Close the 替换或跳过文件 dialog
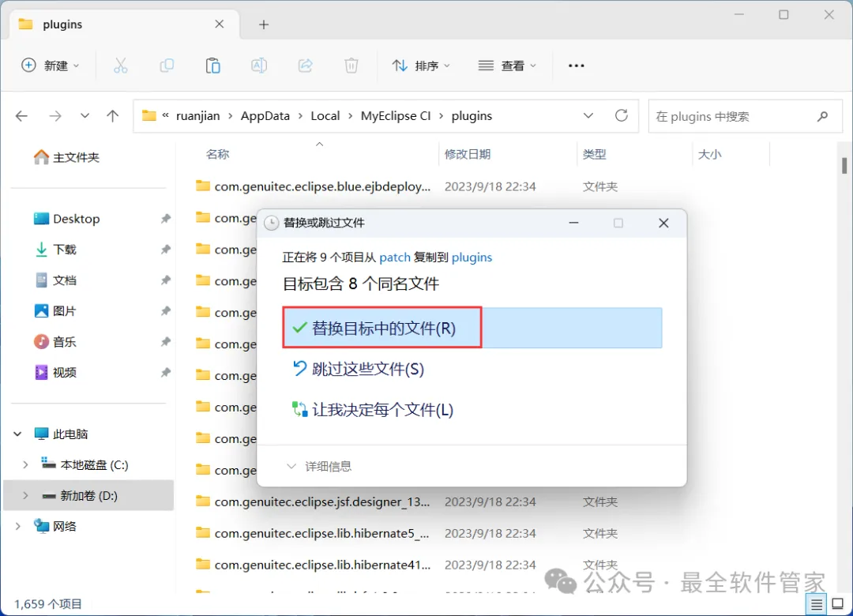This screenshot has height=616, width=853. point(663,223)
